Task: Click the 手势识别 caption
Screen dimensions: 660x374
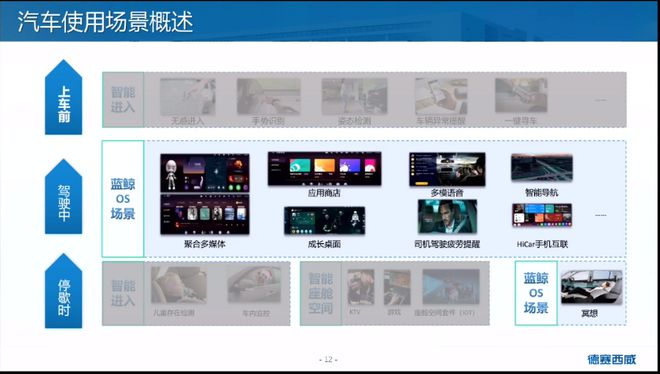Action: click(x=268, y=121)
